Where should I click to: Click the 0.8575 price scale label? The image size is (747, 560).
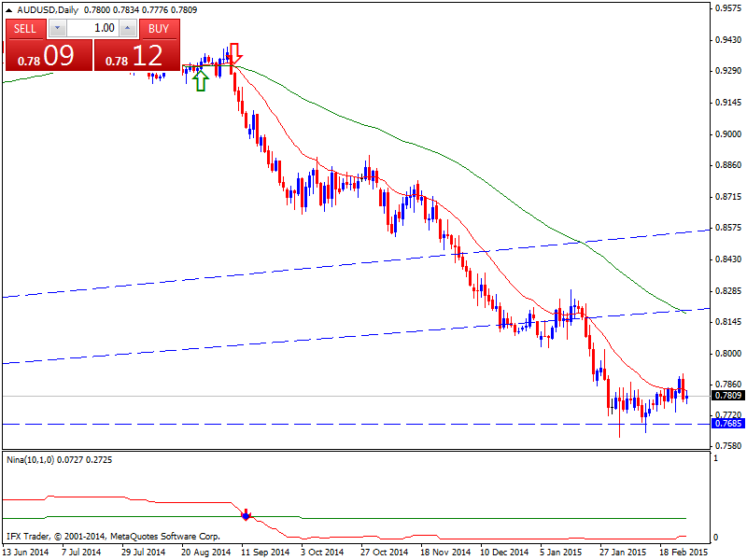pos(728,228)
